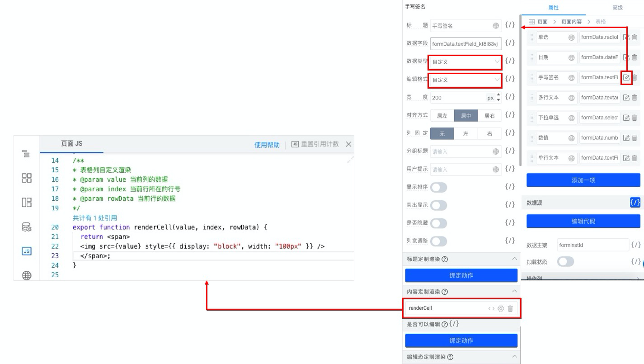
Task: Open the 编辑格式 dropdown
Action: pos(465,80)
